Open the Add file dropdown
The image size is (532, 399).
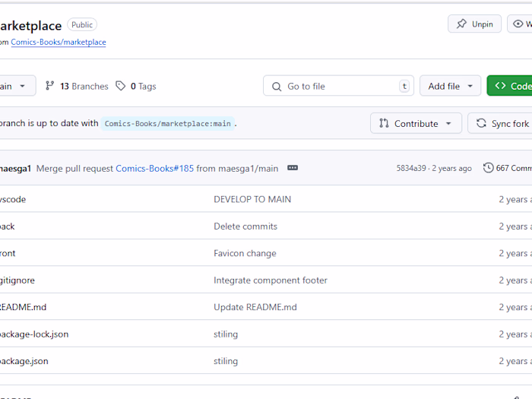click(450, 86)
